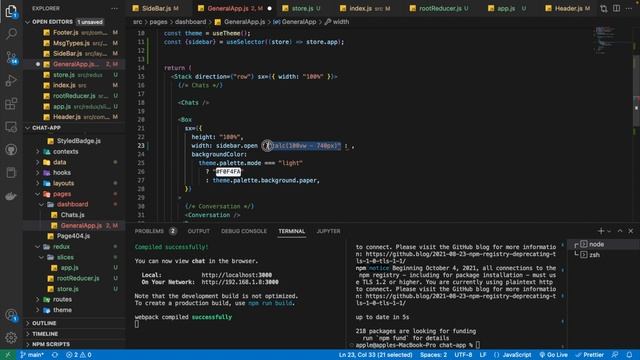Viewport: 640px width, 360px height.
Task: Open Chats.js in the file tree
Action: click(72, 215)
